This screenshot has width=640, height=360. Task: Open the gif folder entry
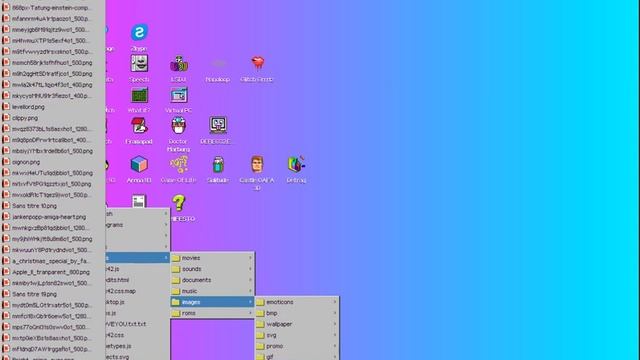point(297,356)
